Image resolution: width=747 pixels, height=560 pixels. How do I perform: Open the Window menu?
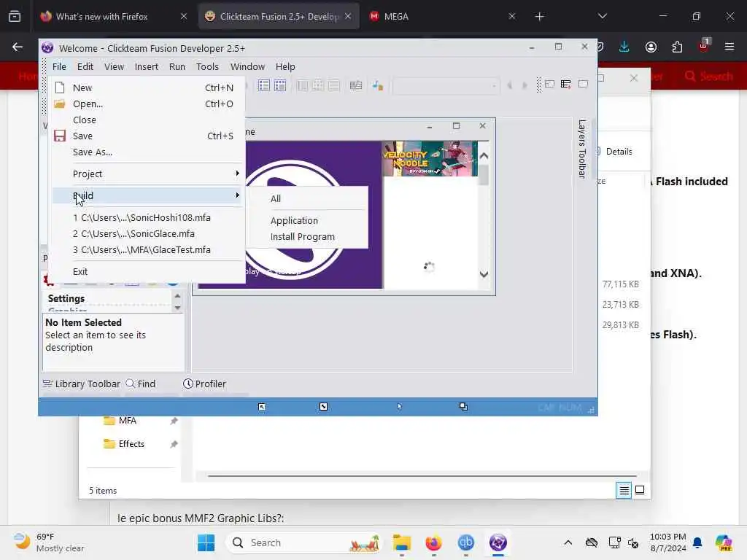pyautogui.click(x=247, y=66)
